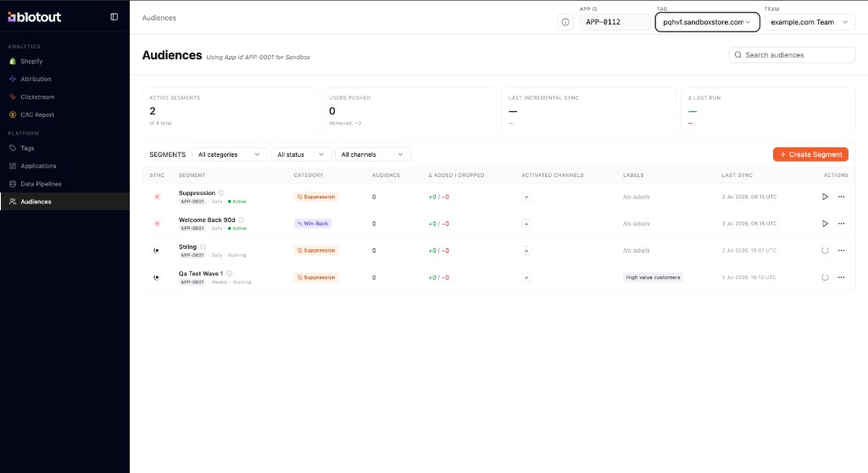Expand the All categories filter
Viewport: 868px width, 473px height.
[x=229, y=154]
